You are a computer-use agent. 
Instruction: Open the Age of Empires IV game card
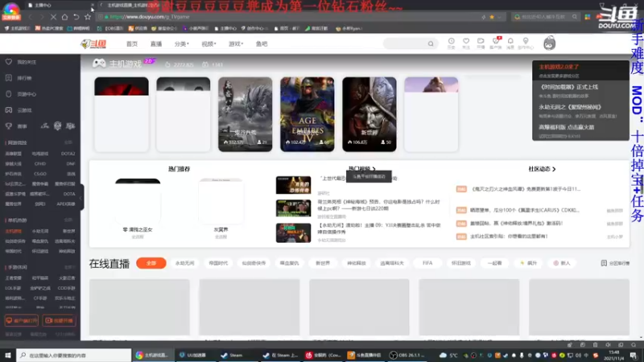(x=308, y=114)
